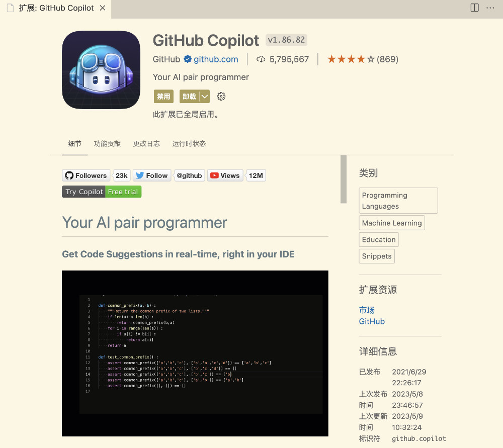Close the GitHub Copilot extension tab
The image size is (503, 448).
pyautogui.click(x=103, y=8)
